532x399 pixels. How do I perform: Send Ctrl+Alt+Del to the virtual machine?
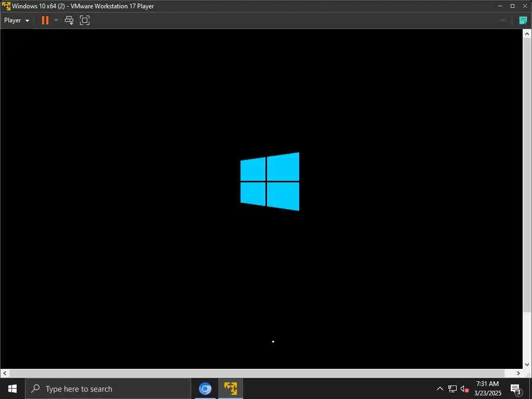click(69, 20)
